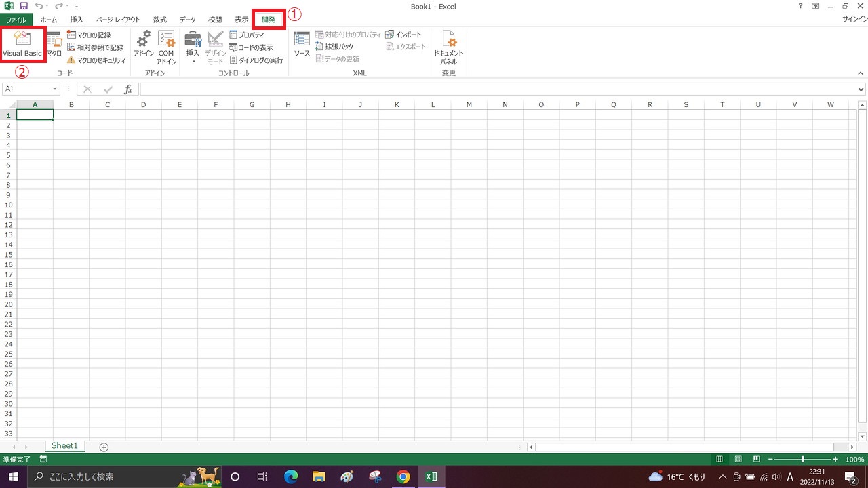The image size is (868, 488).
Task: Redo the last action
Action: tap(60, 6)
